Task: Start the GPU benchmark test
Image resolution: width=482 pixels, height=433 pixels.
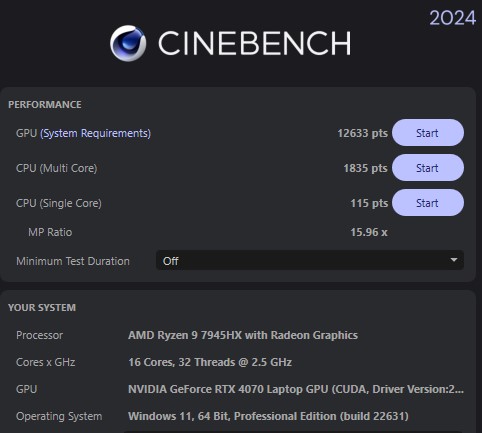Action: 428,133
